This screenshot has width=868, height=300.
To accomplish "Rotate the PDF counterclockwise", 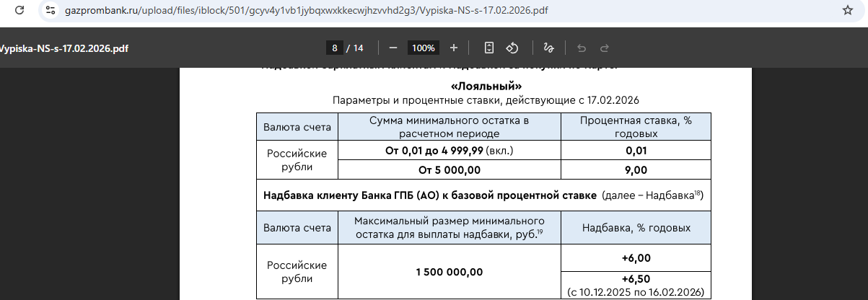I will (x=512, y=48).
